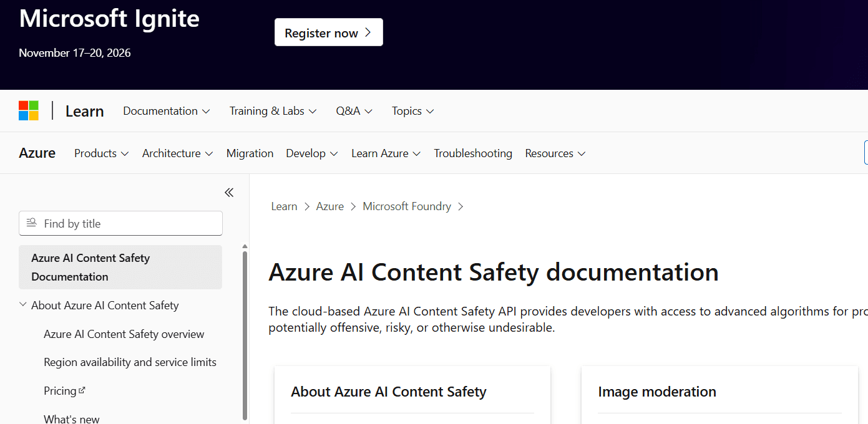The width and height of the screenshot is (868, 424).
Task: Click the Microsoft logo in the header
Action: point(29,111)
